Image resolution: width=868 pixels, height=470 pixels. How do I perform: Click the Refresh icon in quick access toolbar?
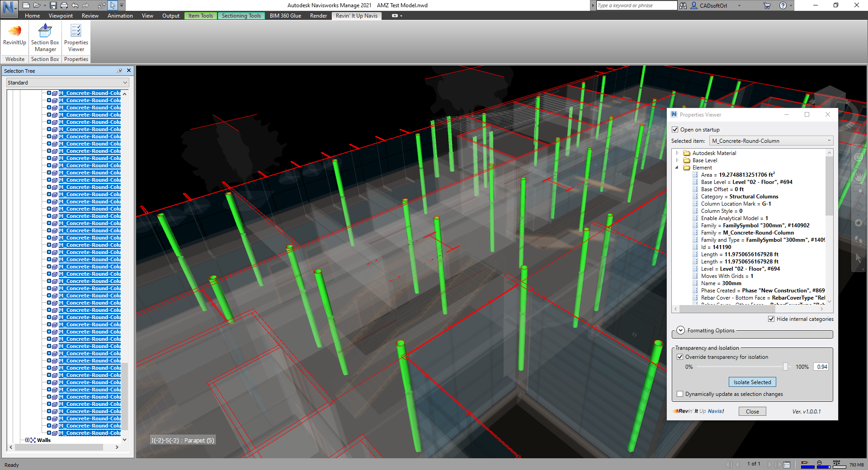point(102,5)
